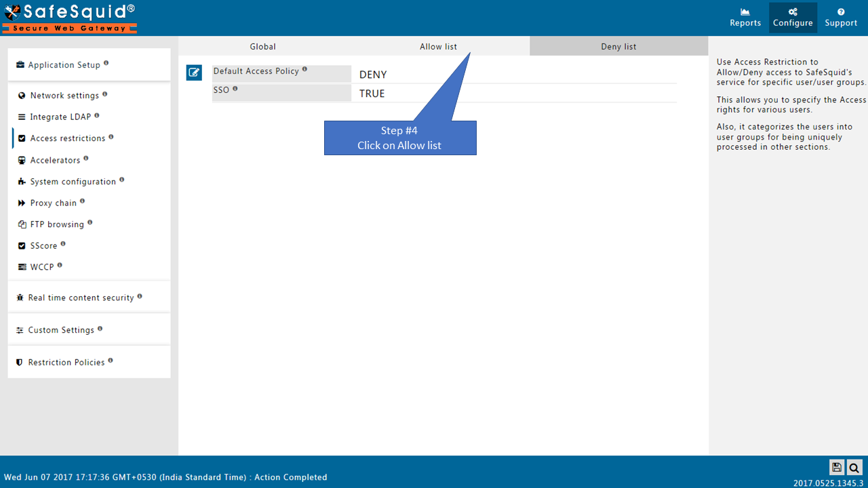Image resolution: width=868 pixels, height=488 pixels.
Task: Select Access restrictions in sidebar
Action: pyautogui.click(x=68, y=138)
